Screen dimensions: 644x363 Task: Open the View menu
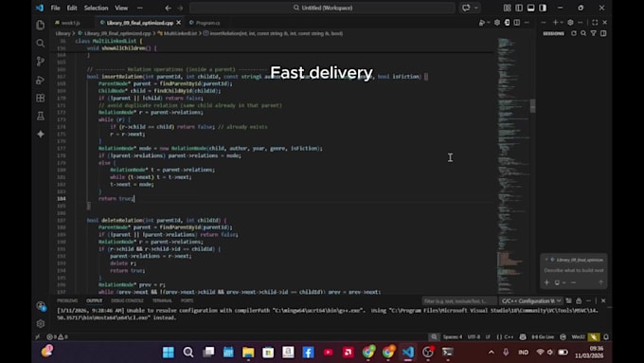(x=121, y=8)
